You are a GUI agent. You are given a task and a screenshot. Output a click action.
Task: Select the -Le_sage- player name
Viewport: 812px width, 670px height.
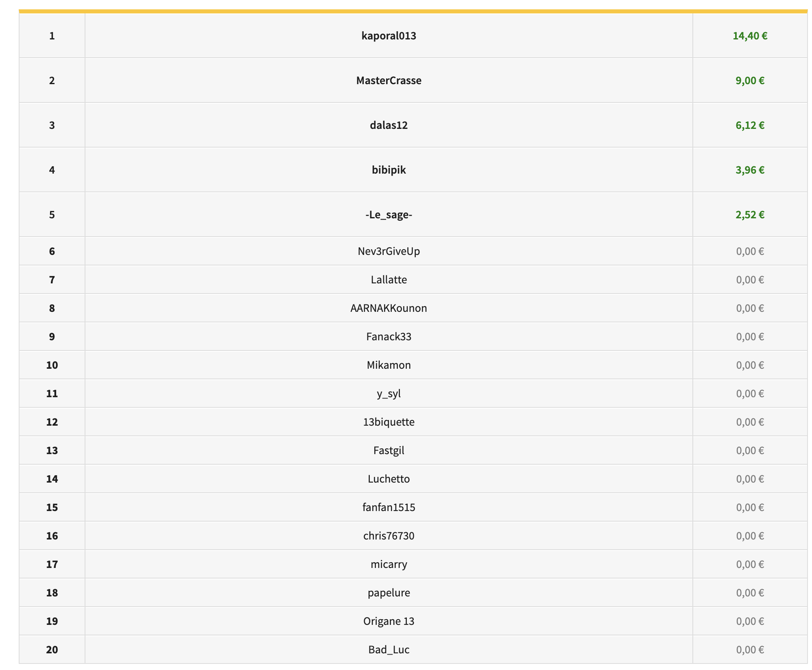pyautogui.click(x=389, y=215)
